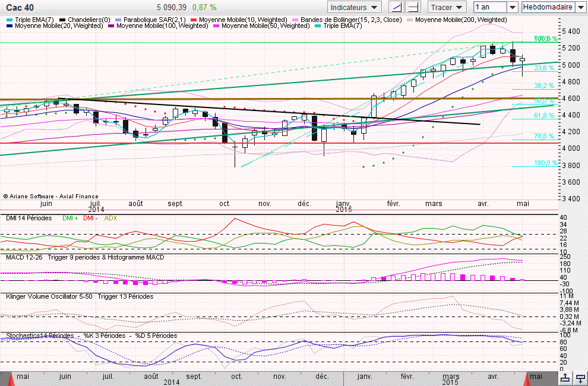Select Moyenne Mobile(100, Weighted) legend entry
The height and width of the screenshot is (386, 588).
click(x=158, y=26)
